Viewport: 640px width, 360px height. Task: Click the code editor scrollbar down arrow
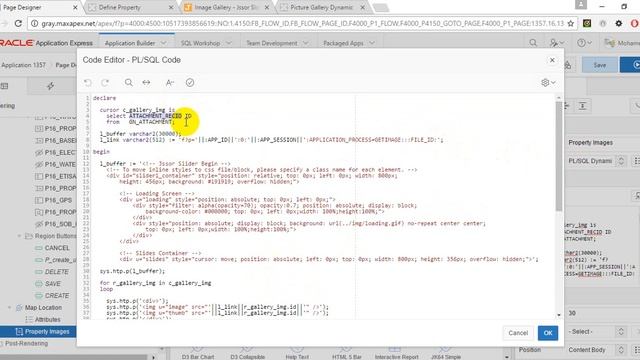tap(559, 315)
